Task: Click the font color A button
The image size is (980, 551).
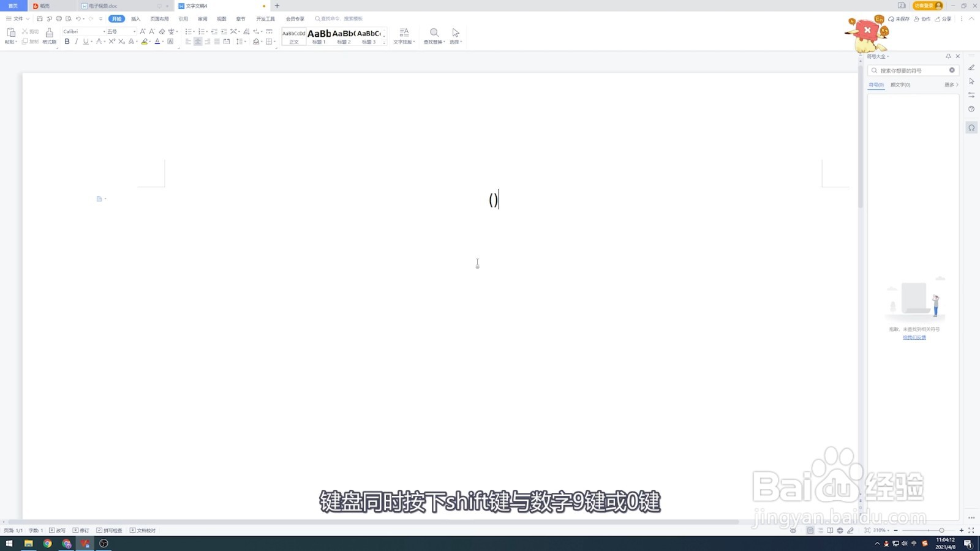Action: click(x=157, y=42)
